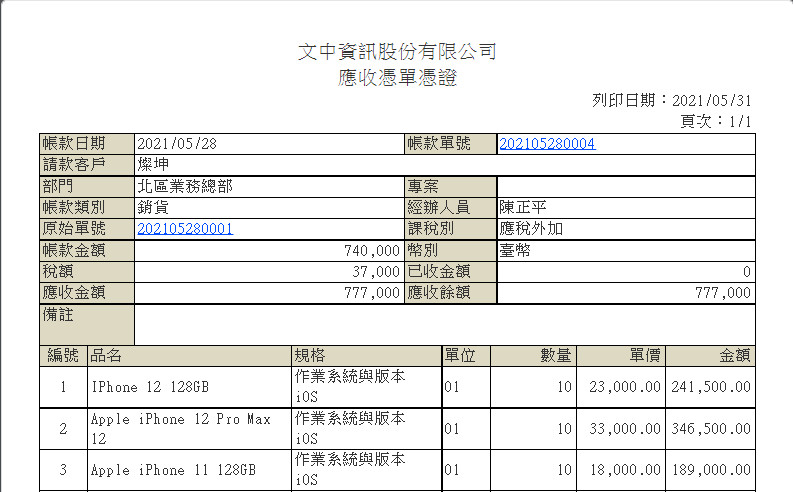Click row number 2 in item table
Viewport: 793px width, 492px height.
pyautogui.click(x=63, y=429)
